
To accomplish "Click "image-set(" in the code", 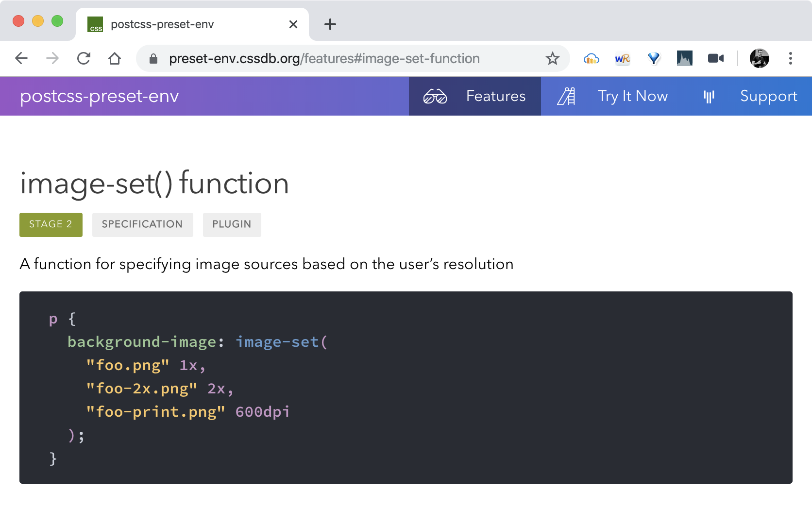I will tap(282, 342).
